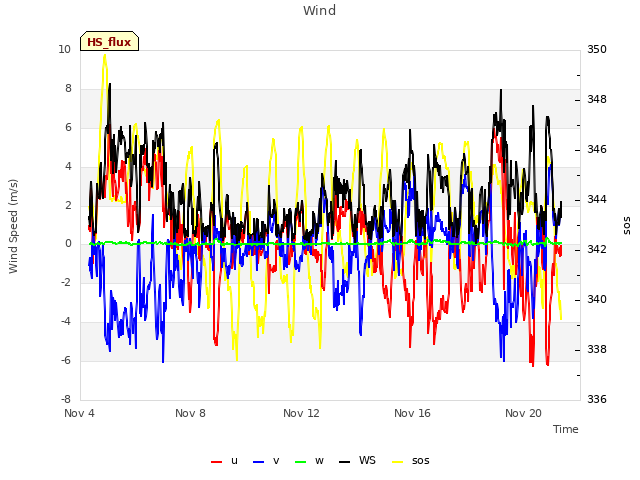Click the Time axis title
The width and height of the screenshot is (640, 480).
pos(566,429)
